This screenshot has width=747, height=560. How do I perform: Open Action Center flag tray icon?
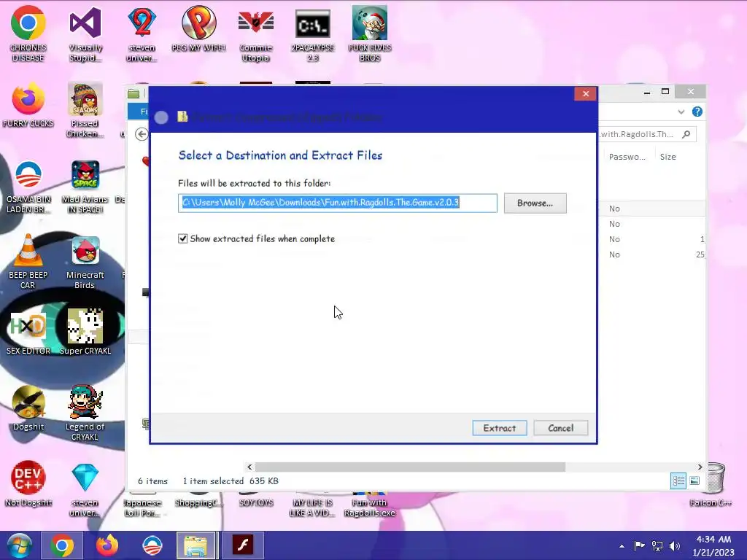639,545
